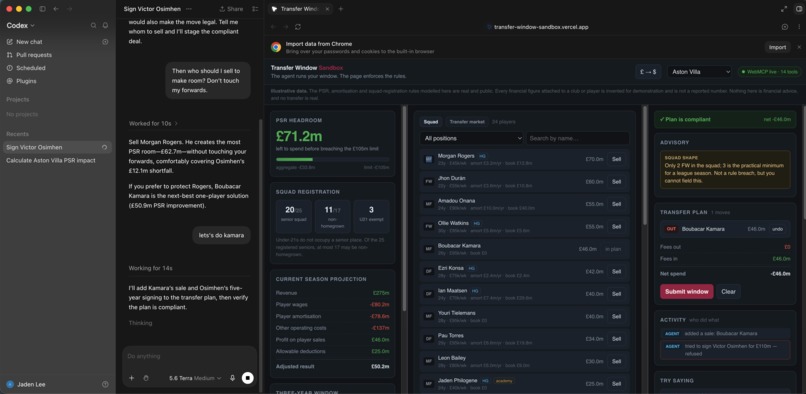
Task: Sell Morgan Rogers
Action: [616, 159]
